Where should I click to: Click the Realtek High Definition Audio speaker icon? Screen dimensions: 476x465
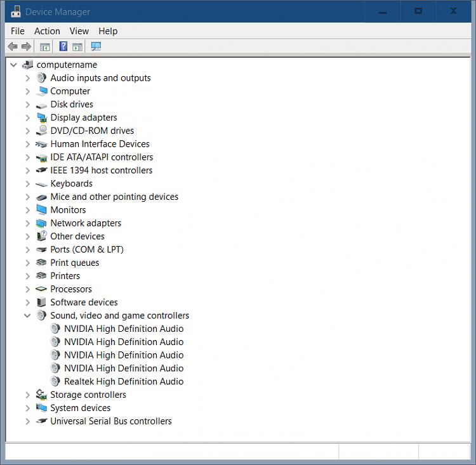click(x=55, y=381)
